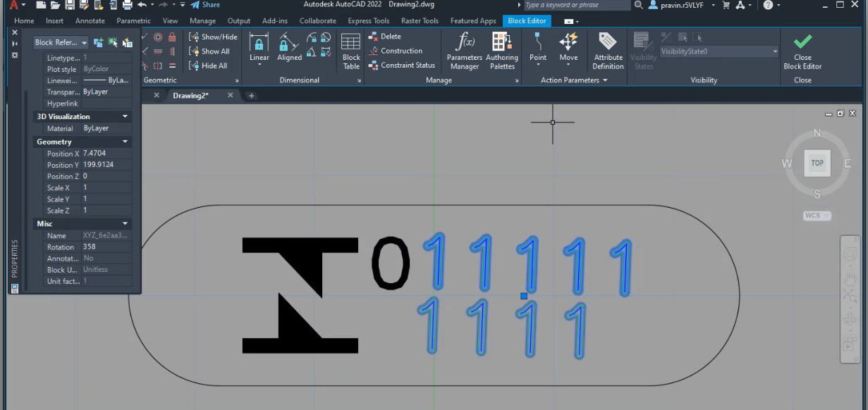
Task: Click the Quick Select icon in Properties
Action: [x=127, y=43]
